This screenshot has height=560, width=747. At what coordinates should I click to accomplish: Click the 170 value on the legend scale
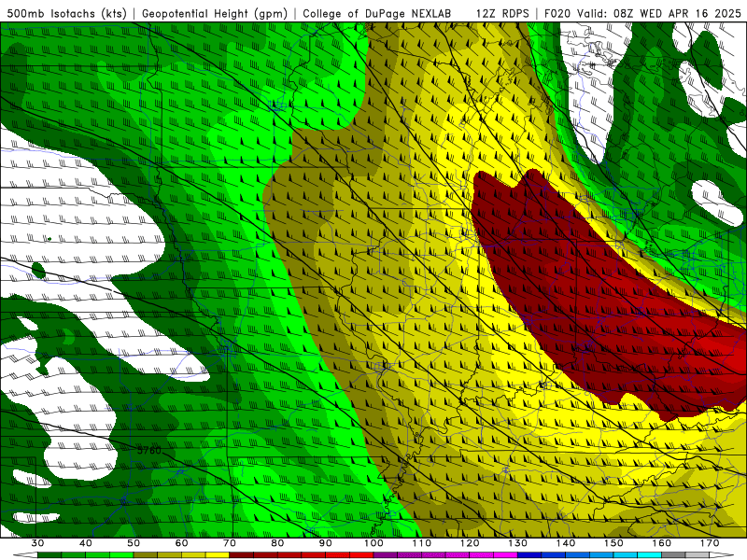(710, 543)
